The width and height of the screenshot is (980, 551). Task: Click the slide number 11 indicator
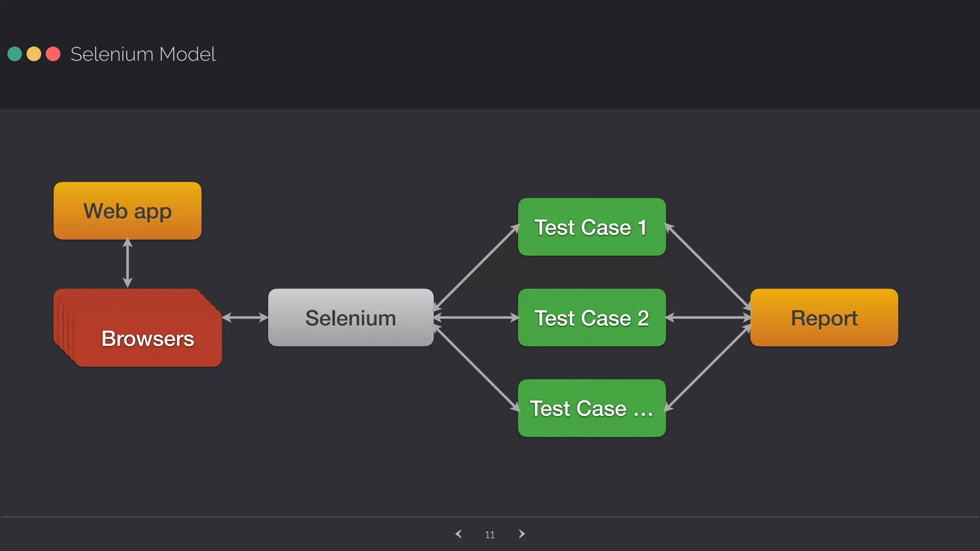click(490, 535)
